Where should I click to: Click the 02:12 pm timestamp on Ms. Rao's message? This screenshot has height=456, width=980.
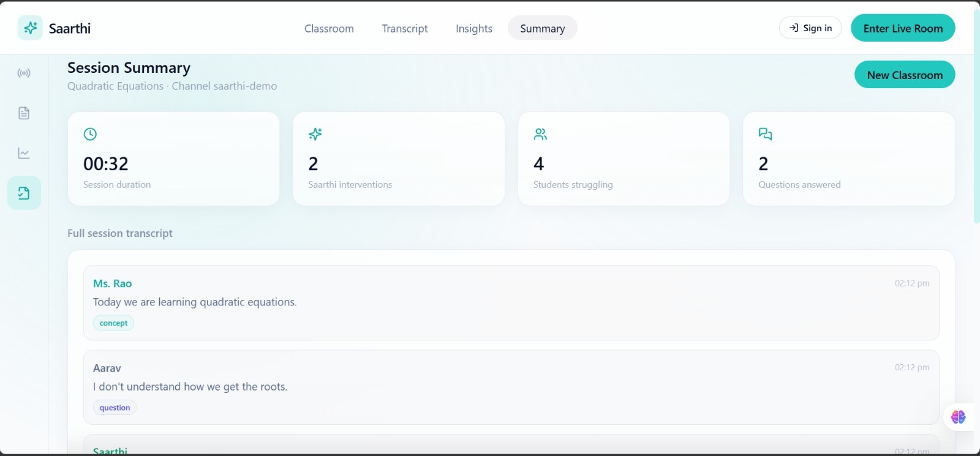coord(912,283)
